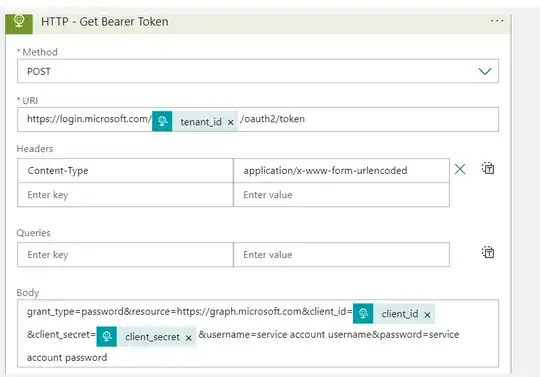Click the client_secret dynamic content token label

pos(152,337)
